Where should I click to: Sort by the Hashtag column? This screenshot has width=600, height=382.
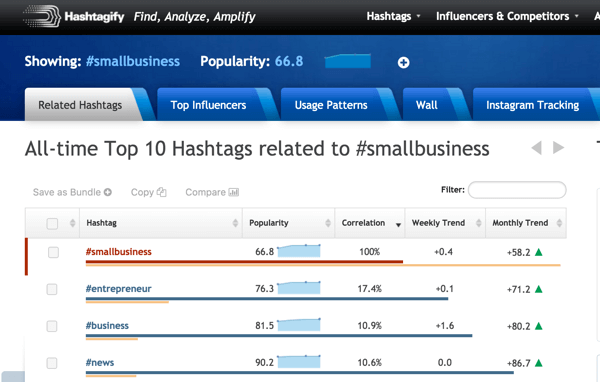coord(161,223)
